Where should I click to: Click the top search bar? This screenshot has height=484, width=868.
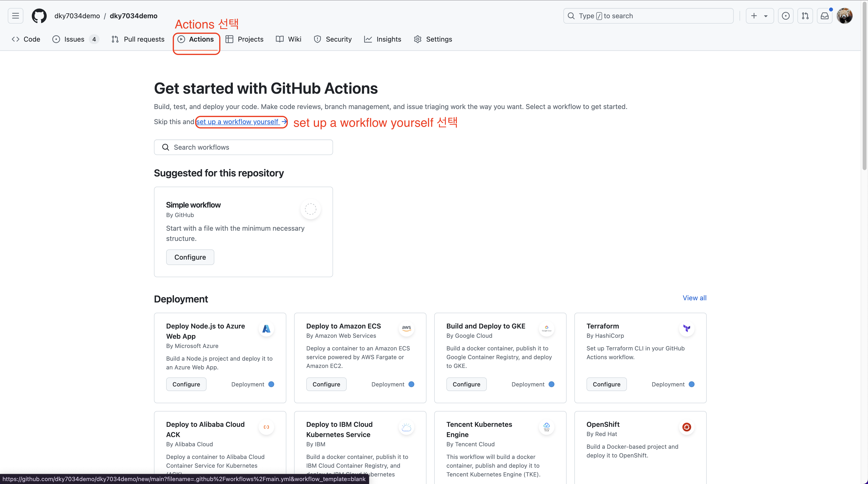(648, 16)
